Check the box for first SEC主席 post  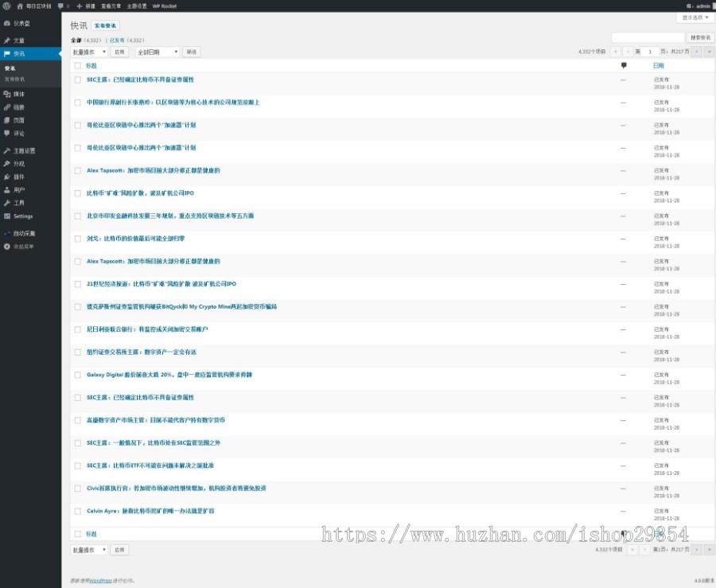[77, 80]
